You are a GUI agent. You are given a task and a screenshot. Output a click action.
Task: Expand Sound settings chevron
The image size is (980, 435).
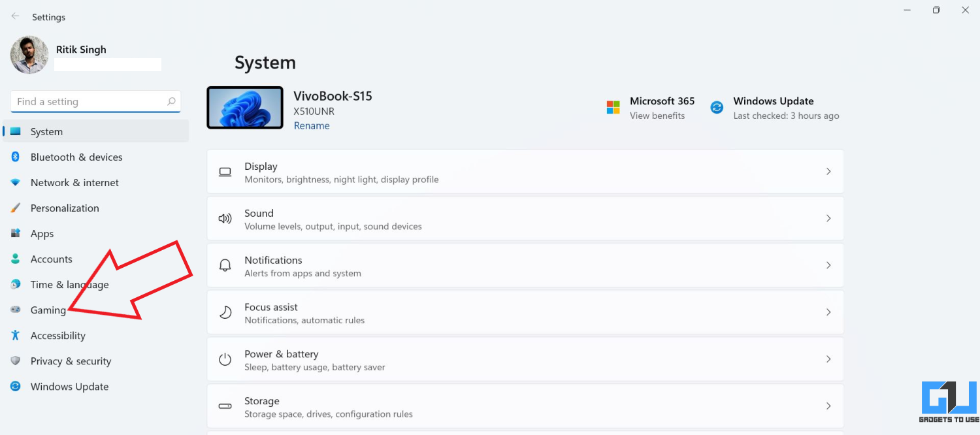click(x=828, y=218)
